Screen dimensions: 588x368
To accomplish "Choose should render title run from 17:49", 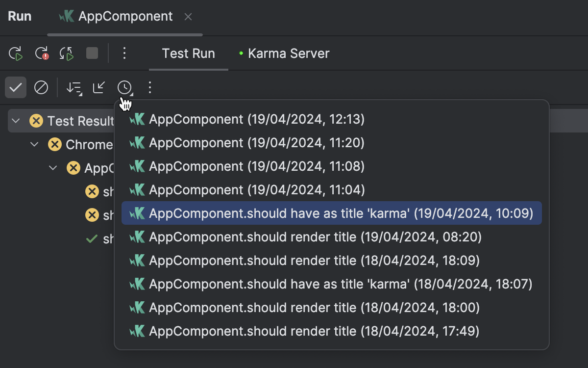I will click(x=314, y=331).
